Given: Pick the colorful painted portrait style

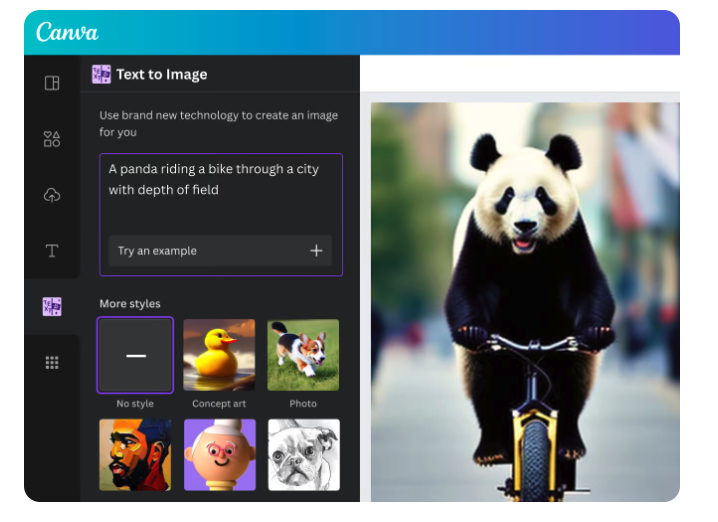Looking at the screenshot, I should [135, 455].
